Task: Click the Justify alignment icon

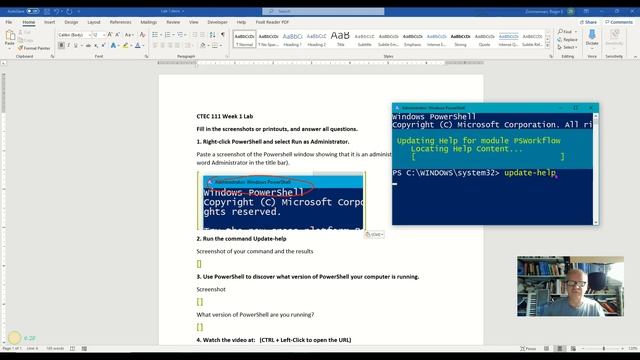Action: click(x=177, y=45)
